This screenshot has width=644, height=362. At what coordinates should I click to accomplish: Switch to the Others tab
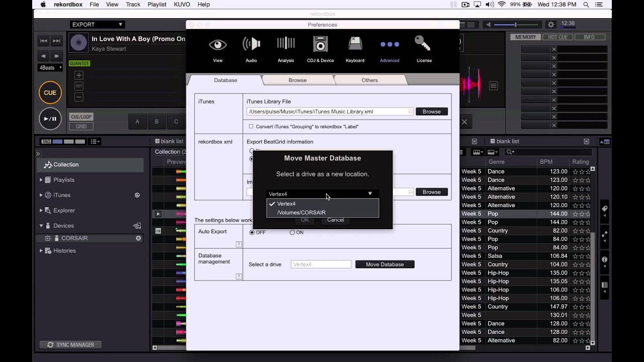pyautogui.click(x=369, y=80)
